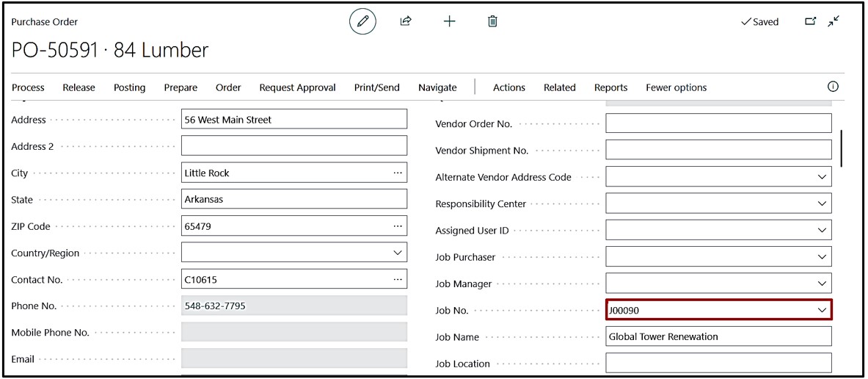Click the plus icon to create new
868x379 pixels.
(x=449, y=21)
